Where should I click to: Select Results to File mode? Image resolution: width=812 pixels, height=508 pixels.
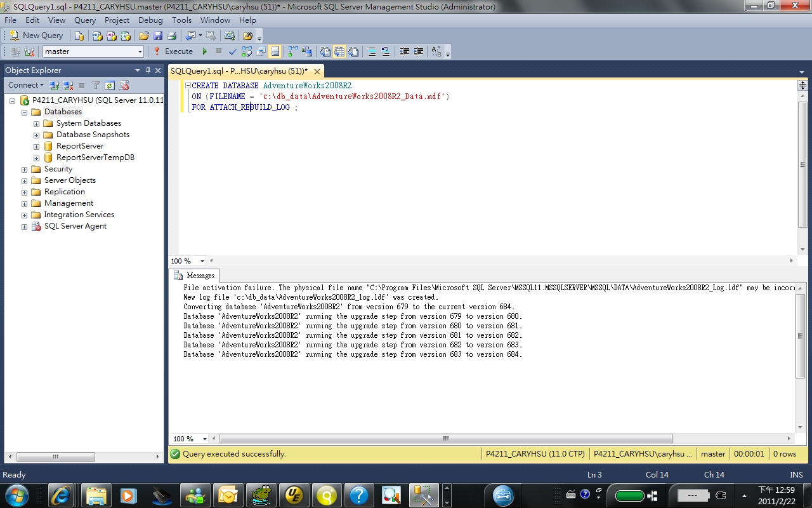[353, 51]
